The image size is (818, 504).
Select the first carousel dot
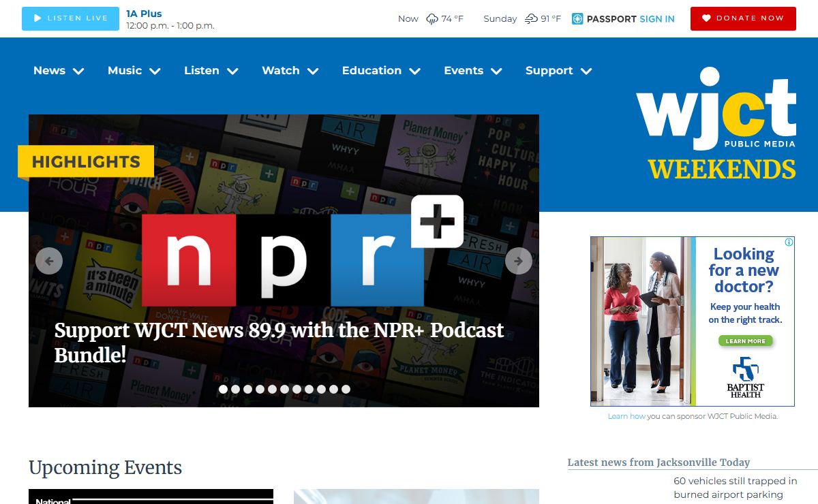tap(223, 390)
